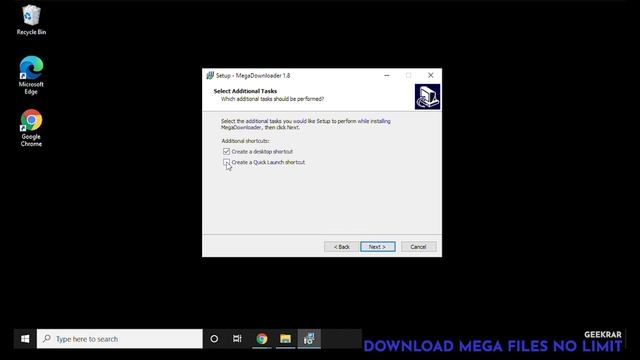Click the setup title bar installer icon
Screen dimensions: 640x360
210,76
